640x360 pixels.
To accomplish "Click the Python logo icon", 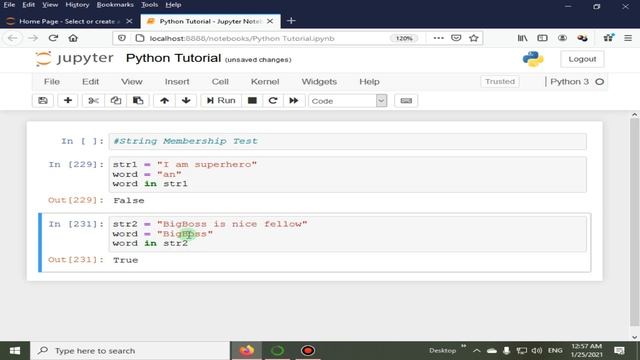I will [533, 59].
